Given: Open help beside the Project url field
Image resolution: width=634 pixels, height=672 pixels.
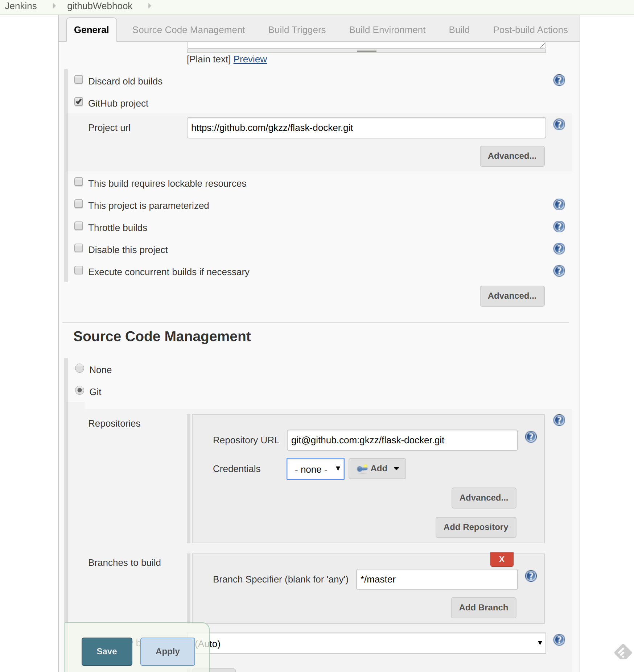Looking at the screenshot, I should (559, 124).
